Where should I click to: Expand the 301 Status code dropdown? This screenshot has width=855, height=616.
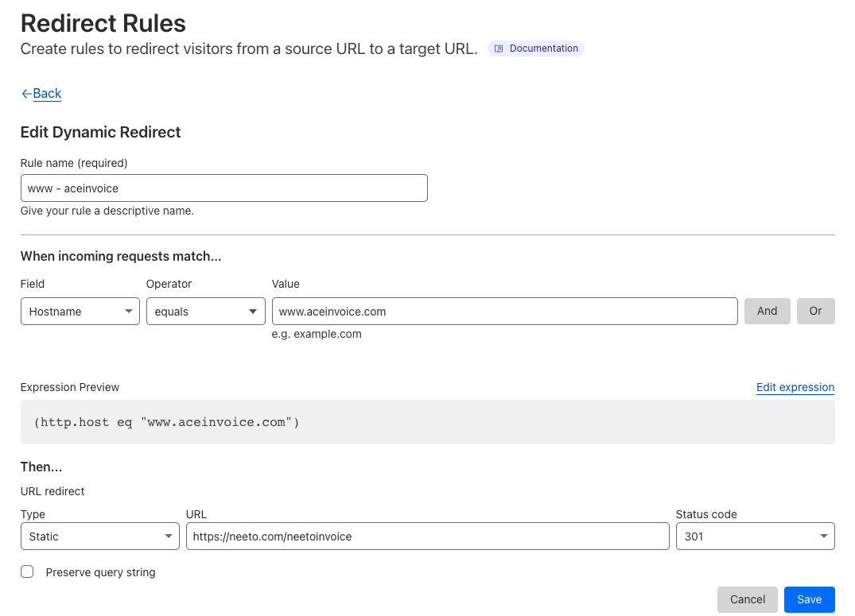pyautogui.click(x=755, y=537)
